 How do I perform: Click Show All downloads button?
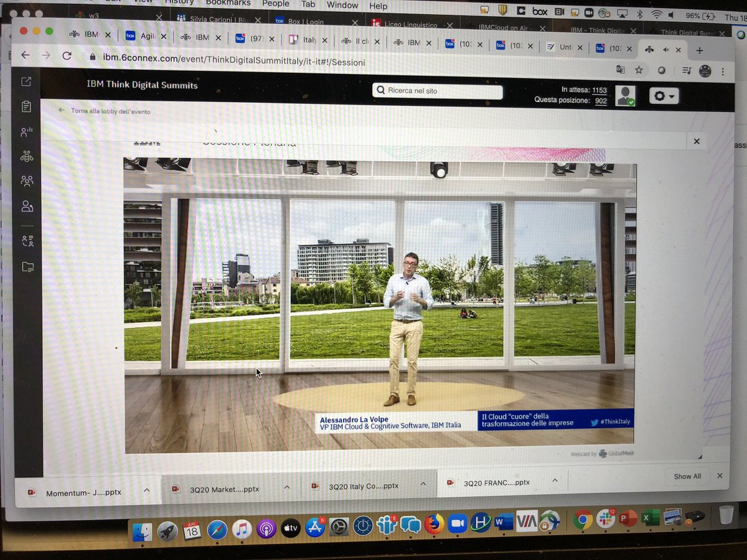tap(687, 476)
